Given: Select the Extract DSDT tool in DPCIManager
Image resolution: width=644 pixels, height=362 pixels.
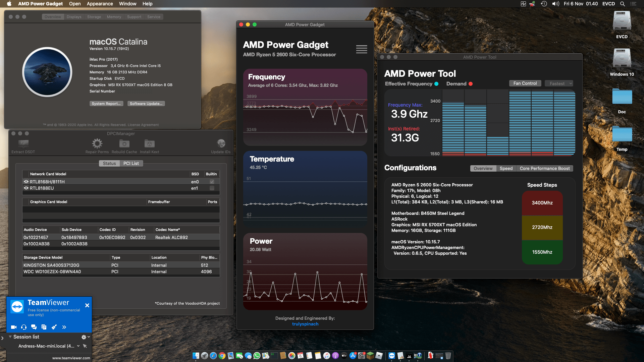Looking at the screenshot, I should pyautogui.click(x=23, y=144).
